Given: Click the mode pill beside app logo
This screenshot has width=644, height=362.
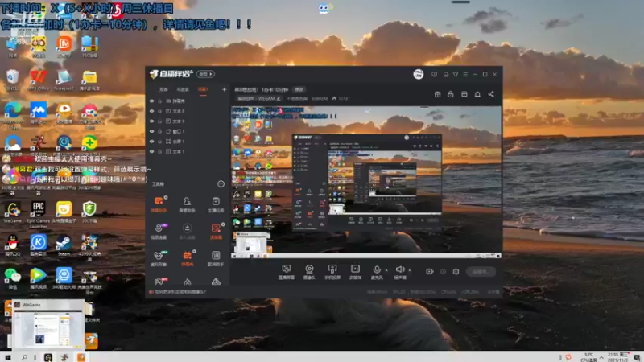Looking at the screenshot, I should 206,74.
